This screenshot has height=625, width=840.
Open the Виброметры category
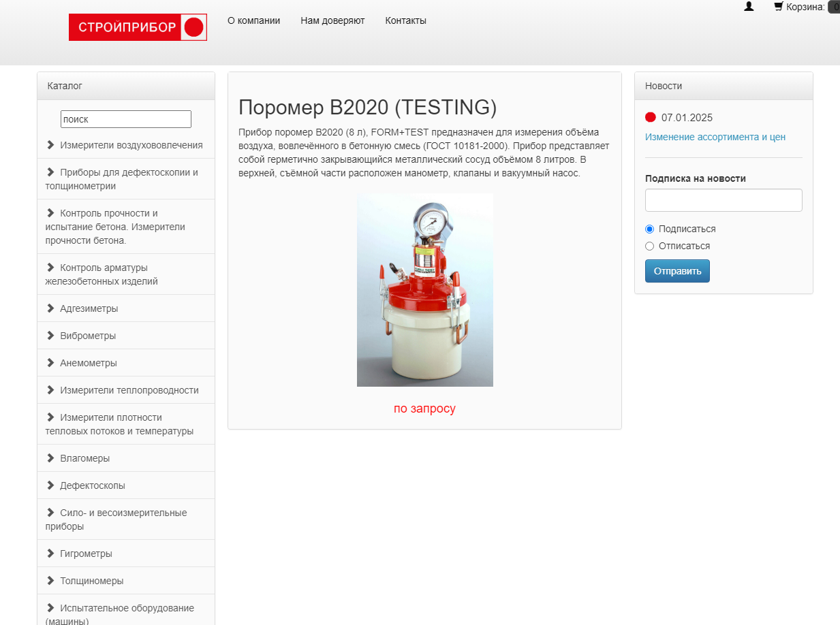88,336
